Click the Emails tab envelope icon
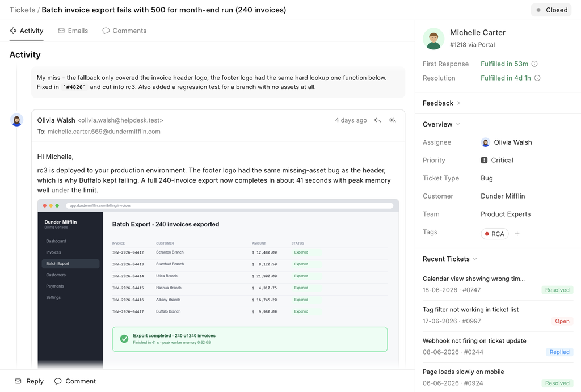 click(61, 31)
